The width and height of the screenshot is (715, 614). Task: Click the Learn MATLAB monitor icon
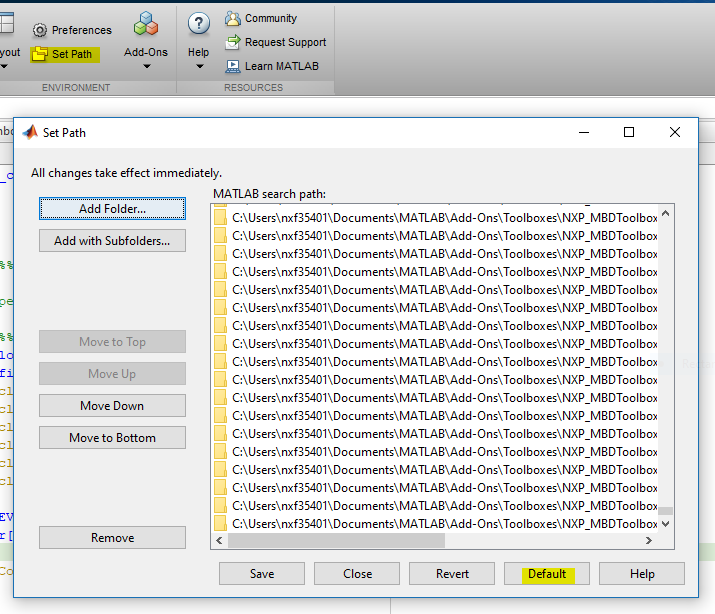233,66
